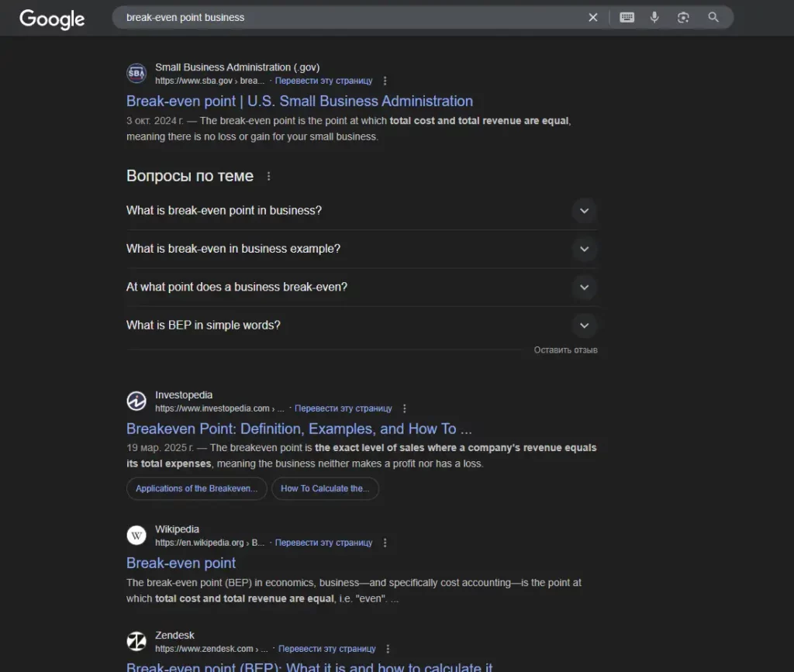
Task: Click the 'Investopedia' site name
Action: 184,395
